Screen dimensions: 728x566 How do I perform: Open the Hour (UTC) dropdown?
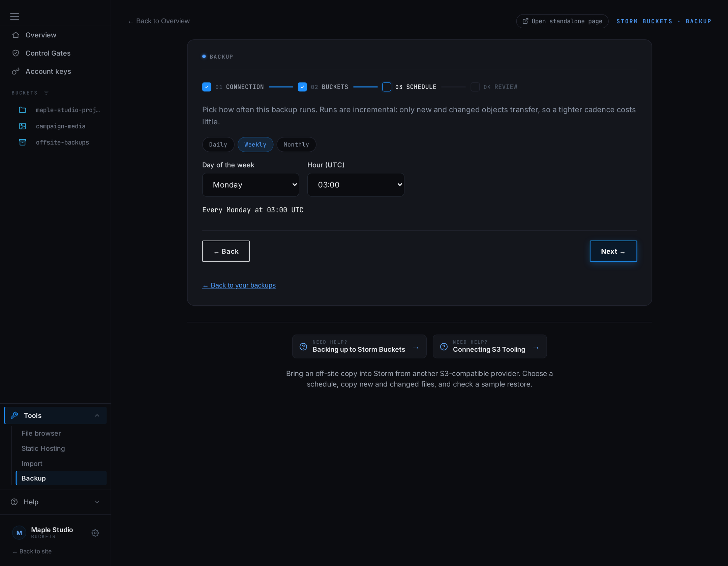click(356, 185)
